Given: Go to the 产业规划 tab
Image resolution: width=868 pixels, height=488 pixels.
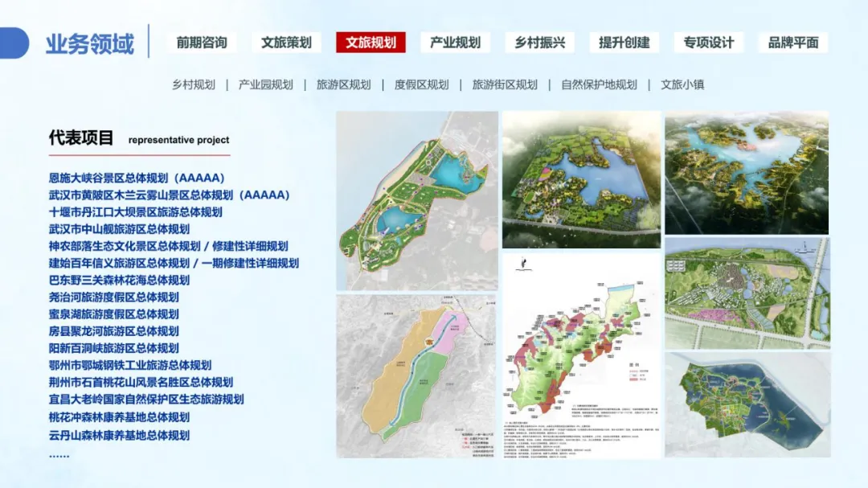Looking at the screenshot, I should tap(455, 43).
